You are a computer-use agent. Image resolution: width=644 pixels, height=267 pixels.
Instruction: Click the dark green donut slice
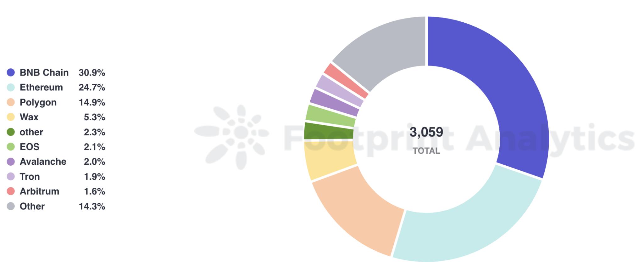tap(329, 131)
